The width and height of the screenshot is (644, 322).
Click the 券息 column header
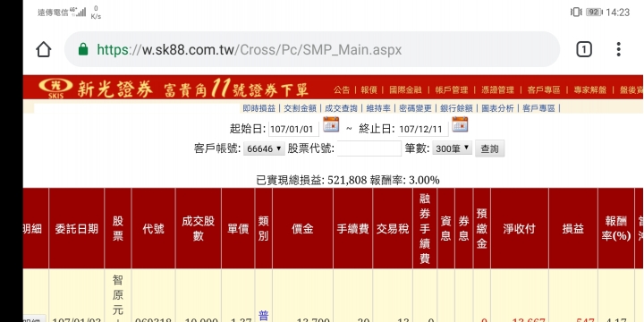(463, 229)
